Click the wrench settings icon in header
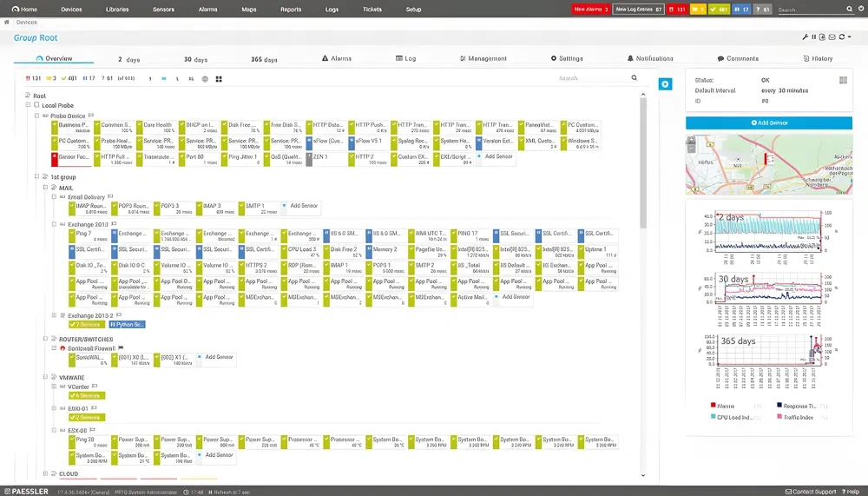The width and height of the screenshot is (868, 496). pos(805,37)
